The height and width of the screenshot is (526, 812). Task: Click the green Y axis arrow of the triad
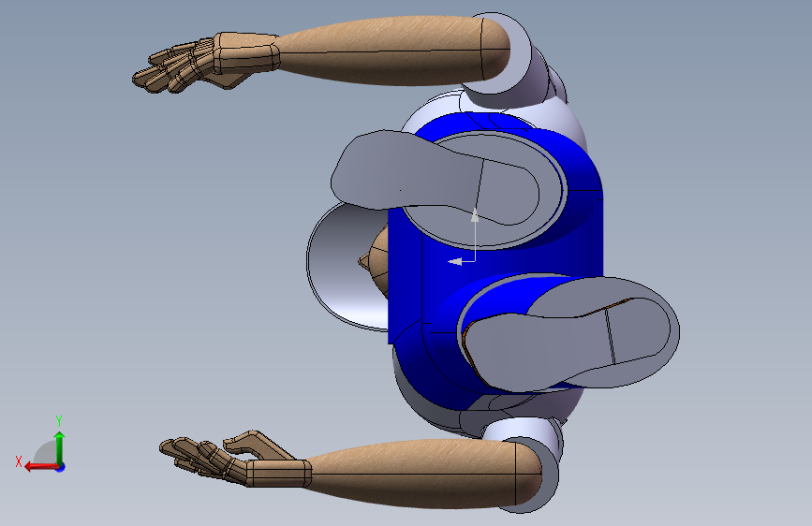click(60, 447)
